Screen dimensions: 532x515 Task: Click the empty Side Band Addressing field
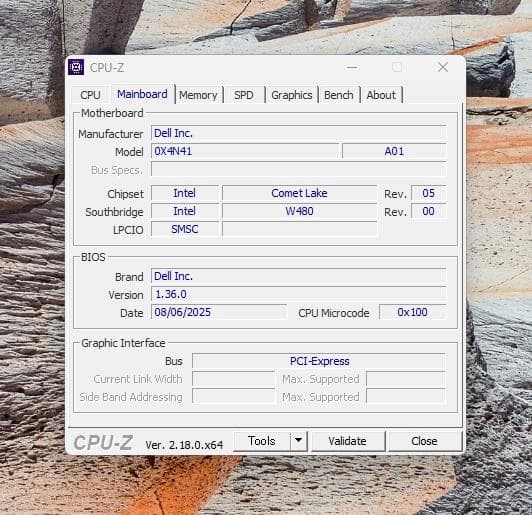[x=233, y=397]
